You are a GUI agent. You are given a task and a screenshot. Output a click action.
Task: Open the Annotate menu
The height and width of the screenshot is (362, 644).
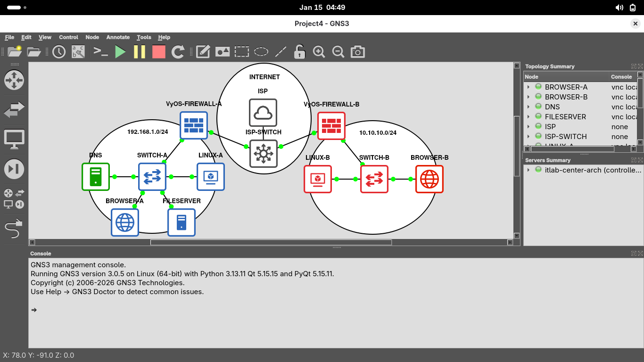[118, 37]
